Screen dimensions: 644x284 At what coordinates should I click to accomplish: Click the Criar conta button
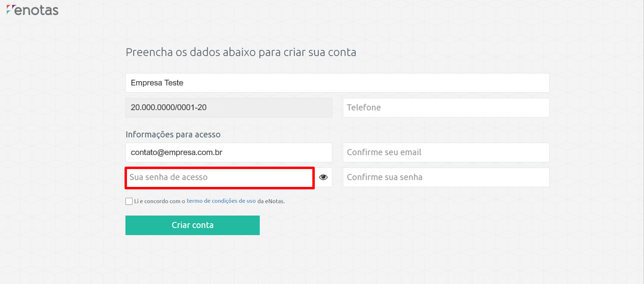(193, 225)
